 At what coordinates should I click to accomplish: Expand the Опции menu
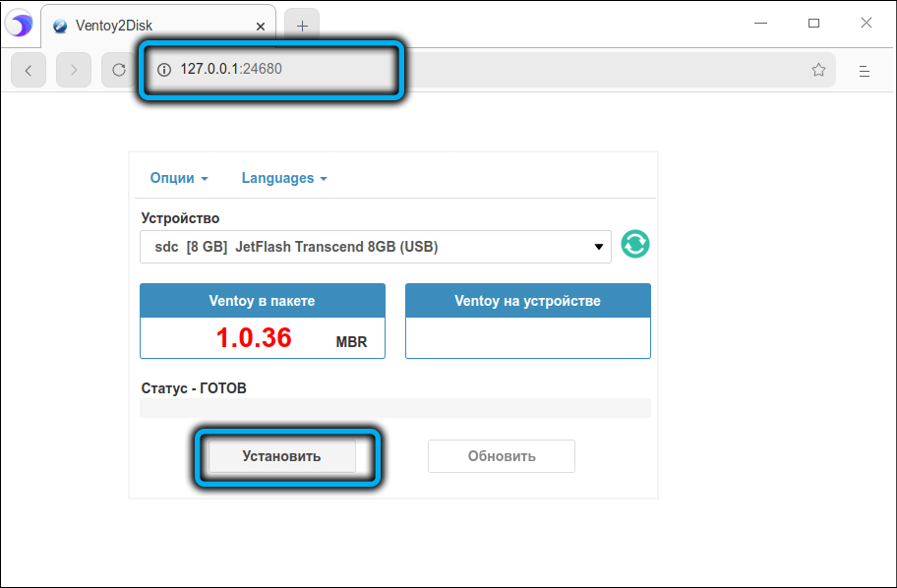coord(179,178)
